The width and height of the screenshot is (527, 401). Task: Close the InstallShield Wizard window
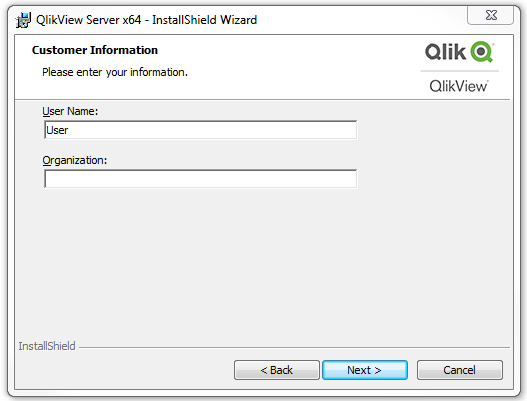[490, 15]
